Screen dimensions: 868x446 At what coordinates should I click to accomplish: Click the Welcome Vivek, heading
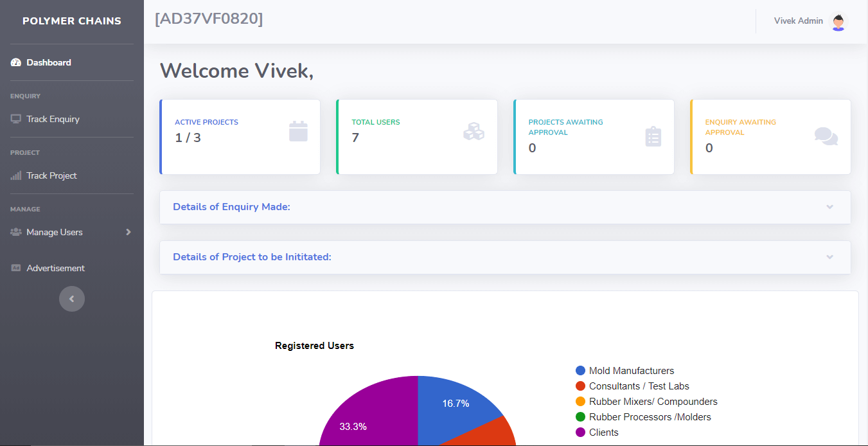click(236, 71)
